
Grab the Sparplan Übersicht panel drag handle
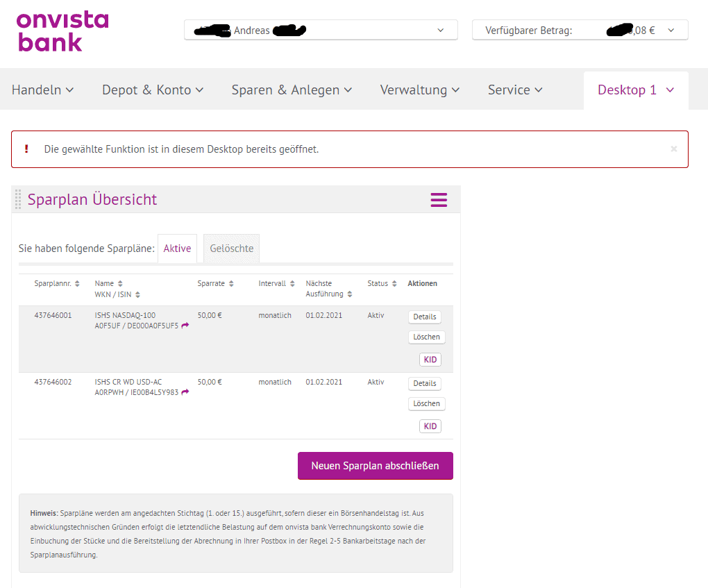pyautogui.click(x=18, y=200)
